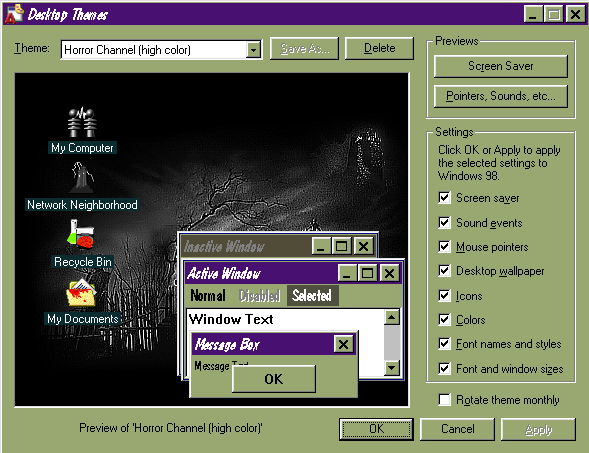Click the preview scrollbar down arrow

click(x=392, y=368)
